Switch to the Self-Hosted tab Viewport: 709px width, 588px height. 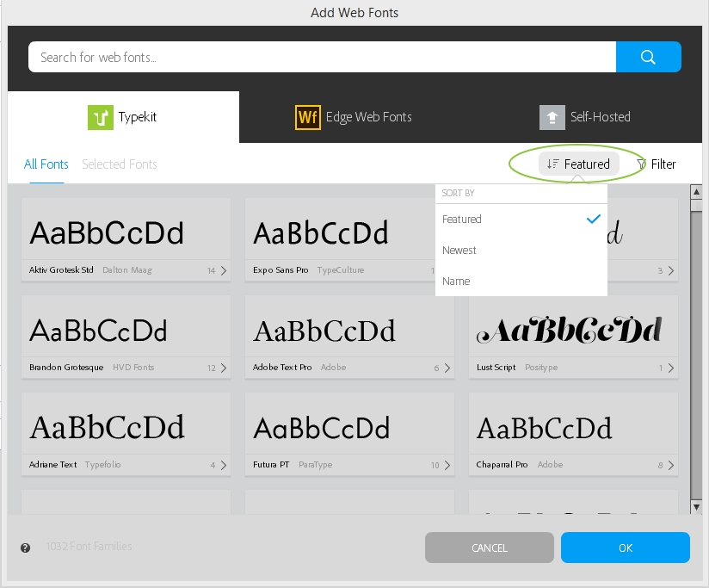tap(586, 117)
